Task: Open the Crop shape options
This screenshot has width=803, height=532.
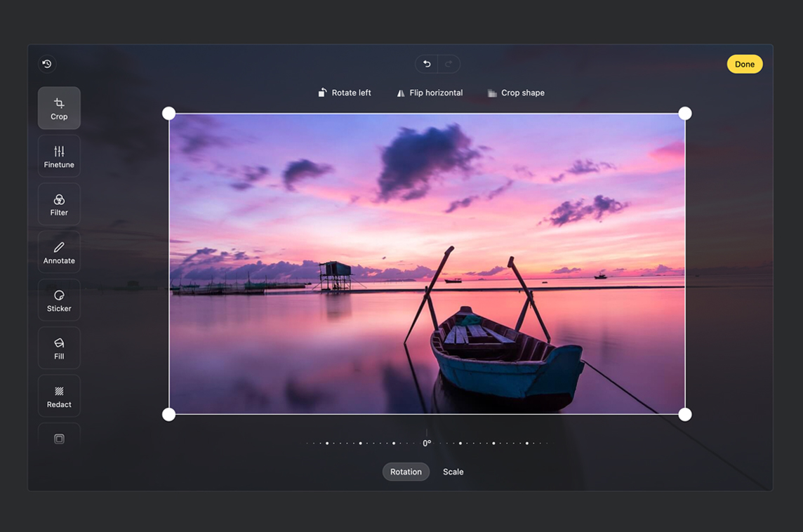Action: 516,93
